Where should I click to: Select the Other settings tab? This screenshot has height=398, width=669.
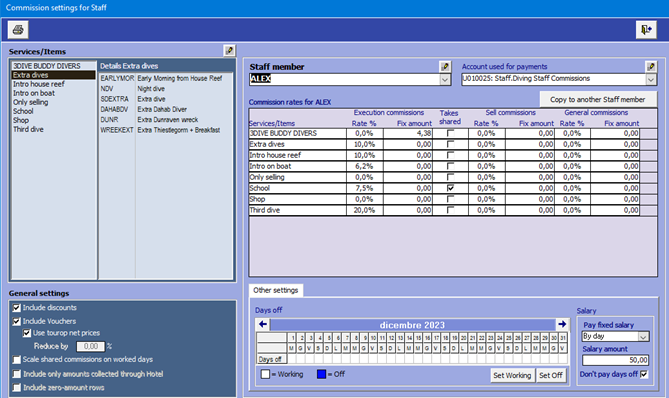point(276,290)
